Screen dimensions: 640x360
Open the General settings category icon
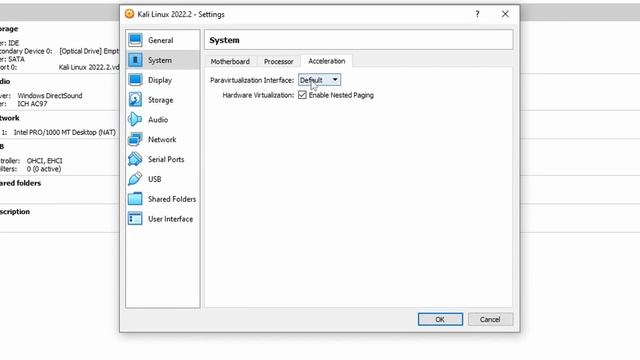135,40
